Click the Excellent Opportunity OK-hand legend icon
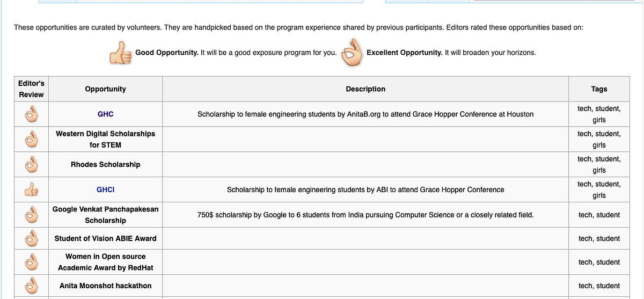Screen dimensions: 644x299 click(x=353, y=52)
